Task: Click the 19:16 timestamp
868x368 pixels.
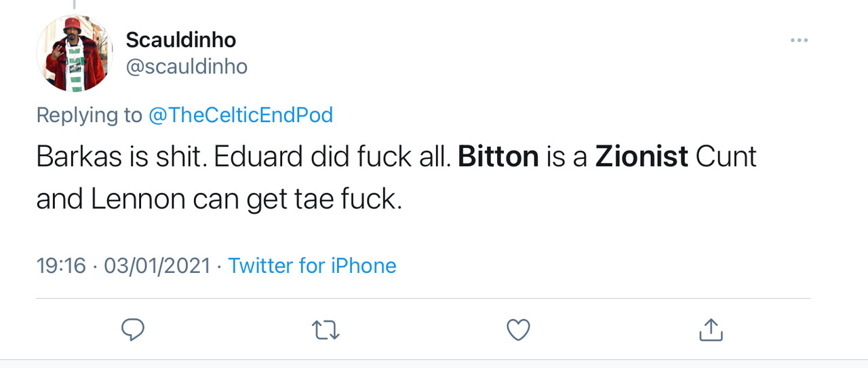Action: click(x=61, y=265)
